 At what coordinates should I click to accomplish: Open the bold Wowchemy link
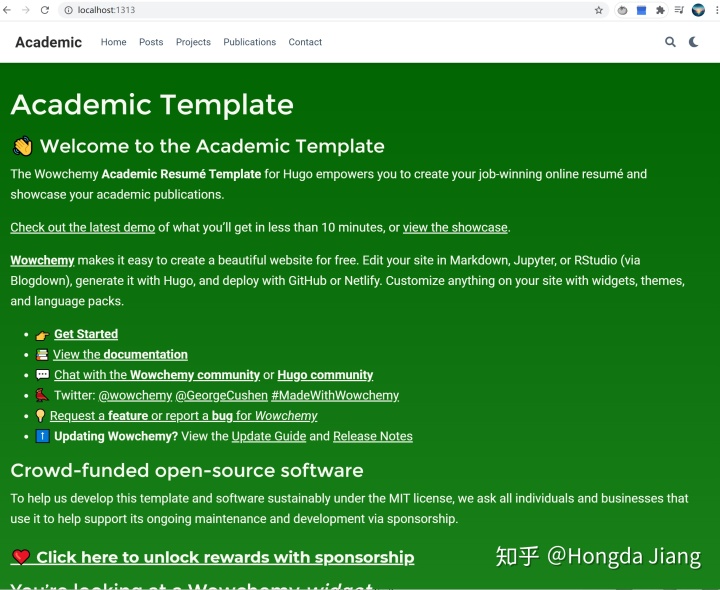pyautogui.click(x=42, y=260)
